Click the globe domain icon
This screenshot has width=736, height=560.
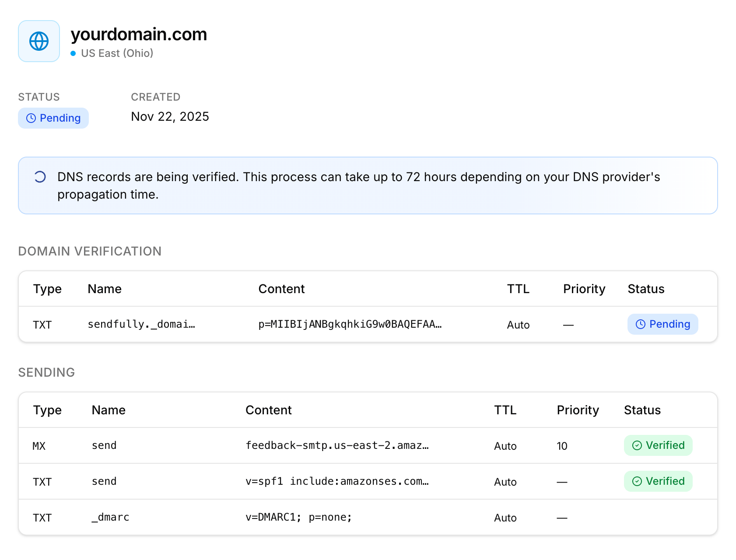[x=39, y=41]
